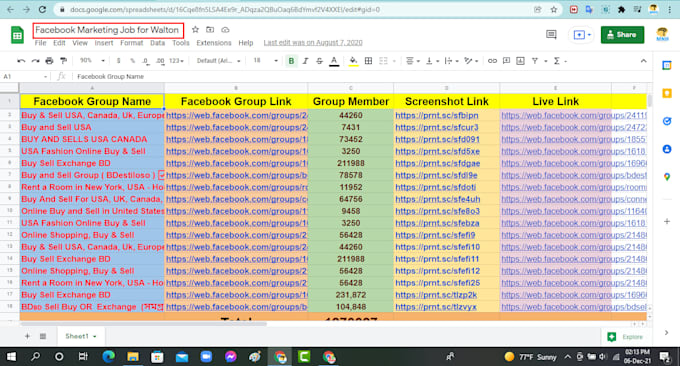The height and width of the screenshot is (366, 680).
Task: Open horizontal align dropdown
Action: point(412,61)
